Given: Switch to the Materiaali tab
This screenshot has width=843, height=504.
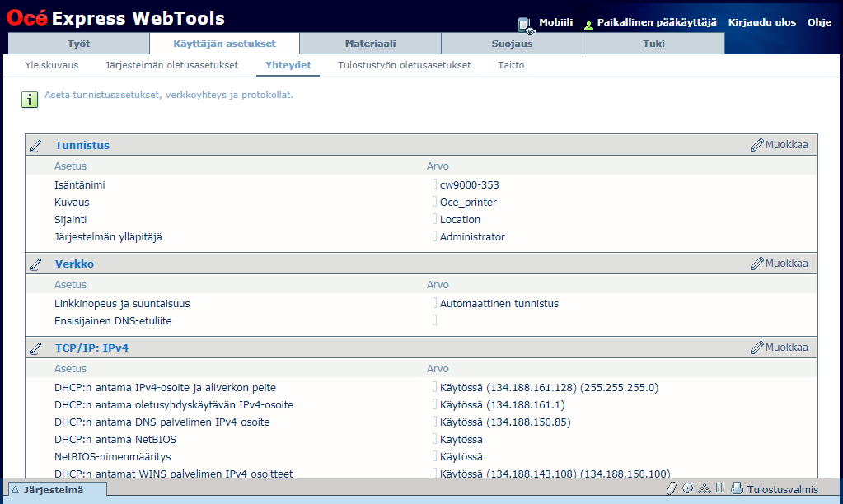Looking at the screenshot, I should point(370,44).
